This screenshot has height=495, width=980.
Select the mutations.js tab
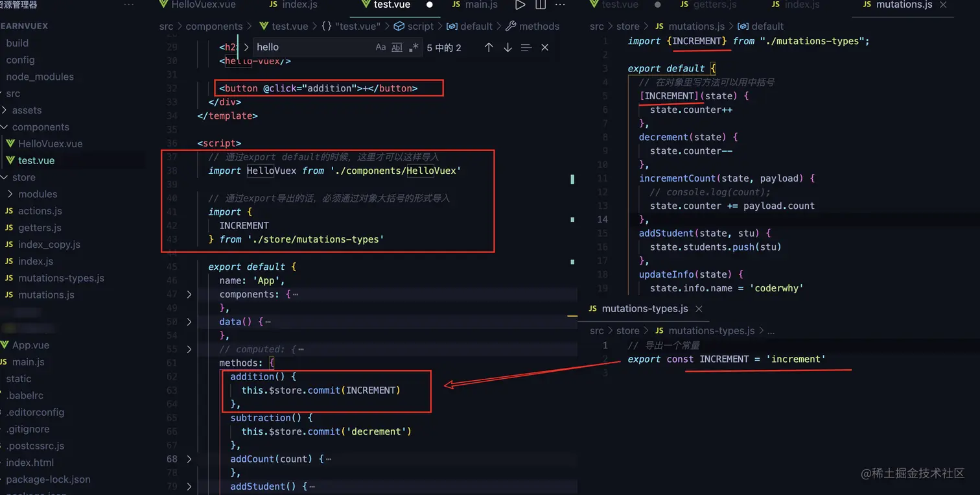[898, 5]
